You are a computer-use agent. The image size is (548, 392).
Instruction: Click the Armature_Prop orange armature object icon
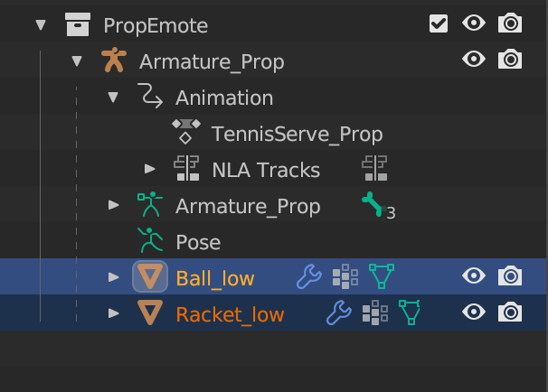coord(113,61)
